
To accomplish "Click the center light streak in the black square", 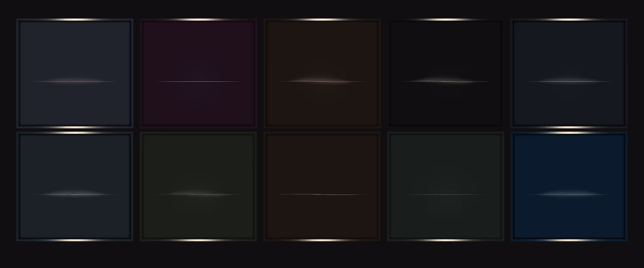I will tap(445, 81).
